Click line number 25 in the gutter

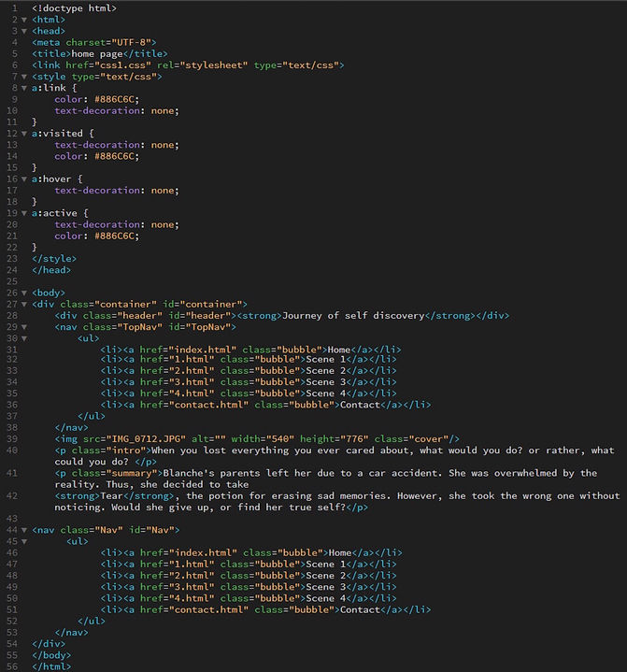click(12, 281)
